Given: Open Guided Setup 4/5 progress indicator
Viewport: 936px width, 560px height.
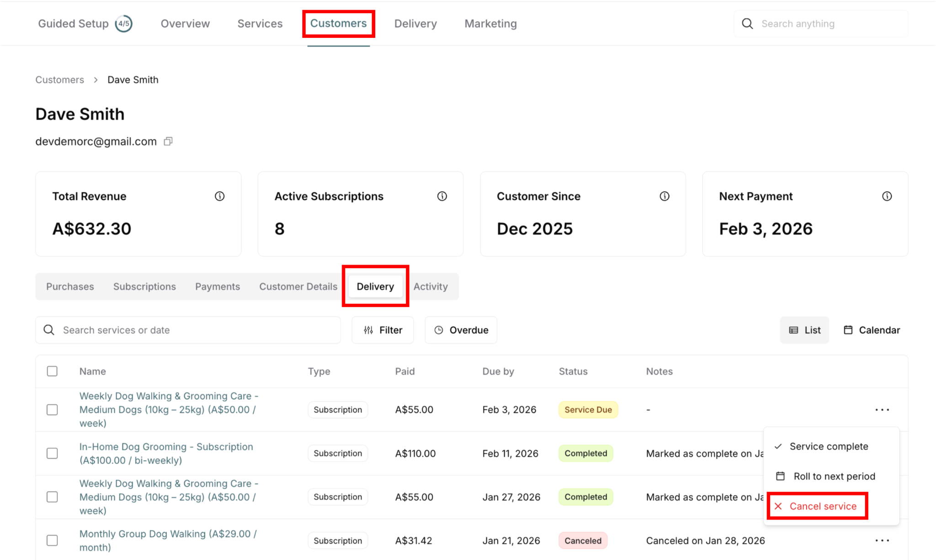Looking at the screenshot, I should coord(123,24).
